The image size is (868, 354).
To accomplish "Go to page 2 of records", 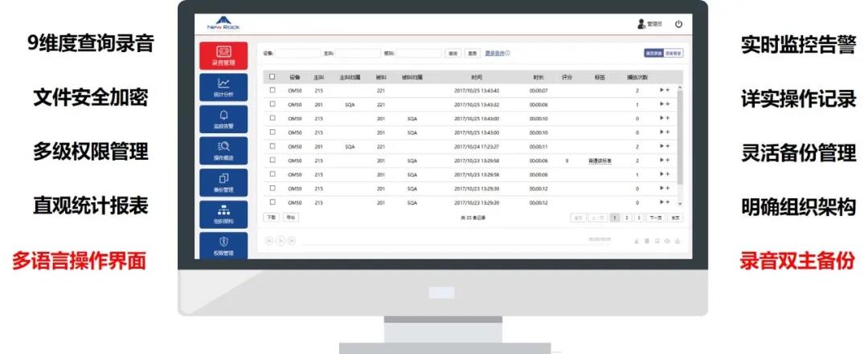I will [628, 218].
